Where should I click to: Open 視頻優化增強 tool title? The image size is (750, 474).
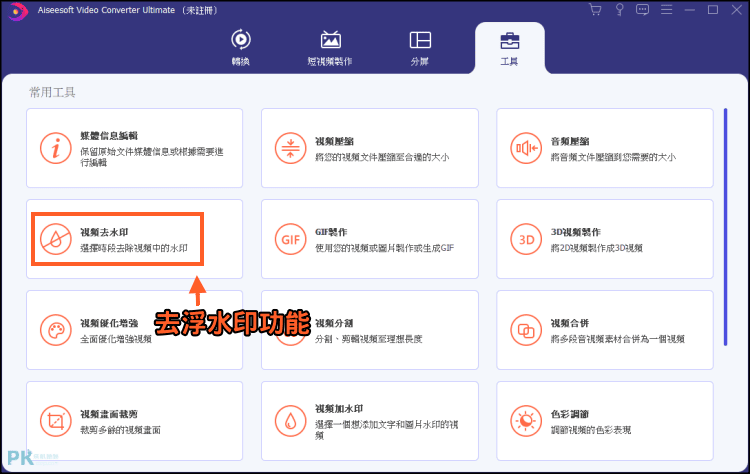click(109, 323)
